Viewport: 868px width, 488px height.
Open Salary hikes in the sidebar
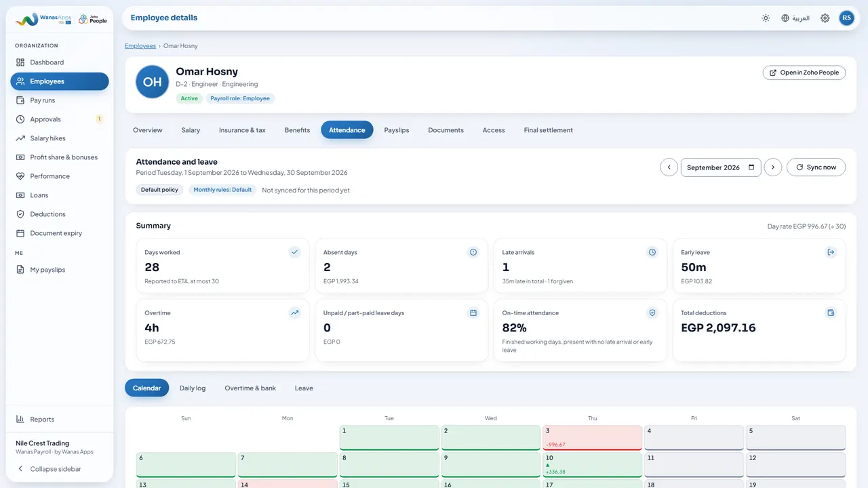tap(60, 138)
